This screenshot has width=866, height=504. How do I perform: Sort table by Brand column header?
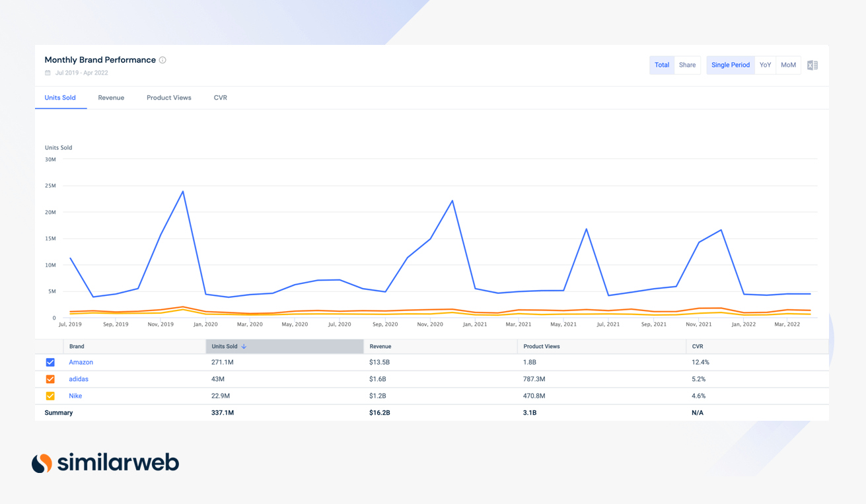[134, 346]
